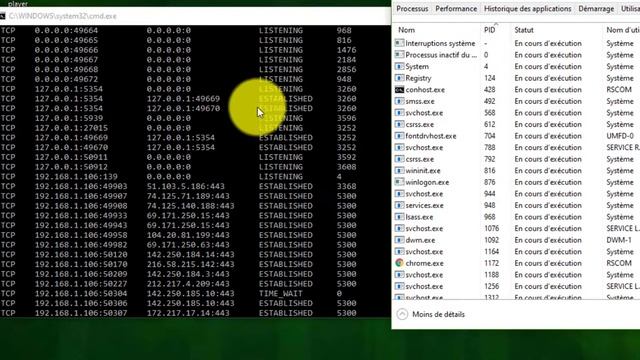This screenshot has width=640, height=360.
Task: Select the wininit.exe process icon
Action: coord(399,171)
